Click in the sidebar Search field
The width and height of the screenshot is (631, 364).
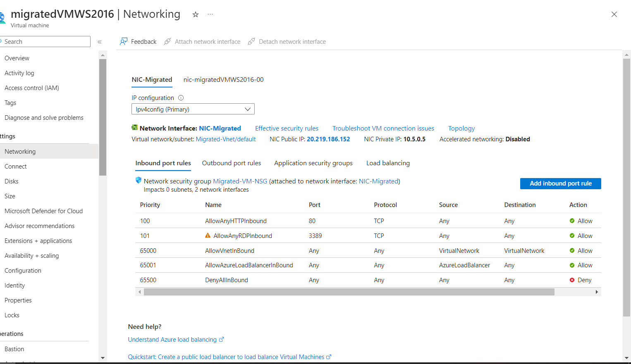(45, 41)
